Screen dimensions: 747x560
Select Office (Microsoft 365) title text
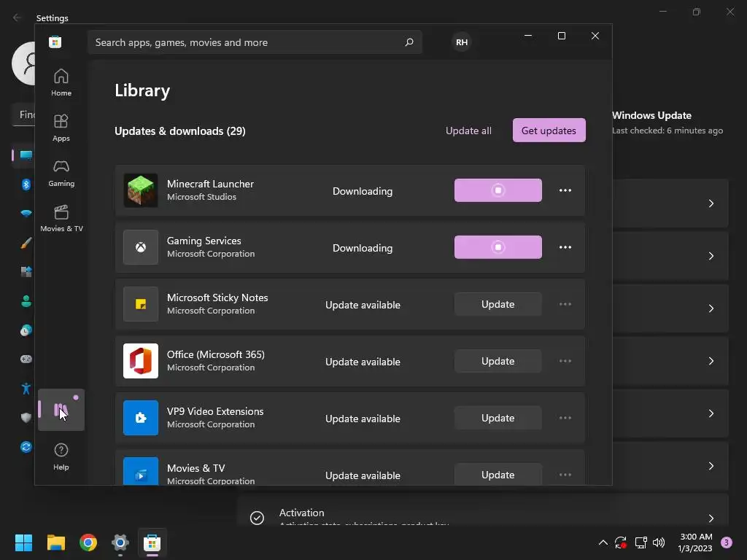tap(216, 354)
